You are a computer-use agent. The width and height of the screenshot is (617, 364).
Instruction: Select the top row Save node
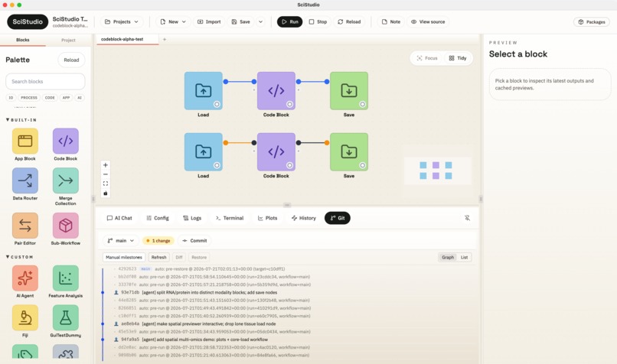(349, 91)
